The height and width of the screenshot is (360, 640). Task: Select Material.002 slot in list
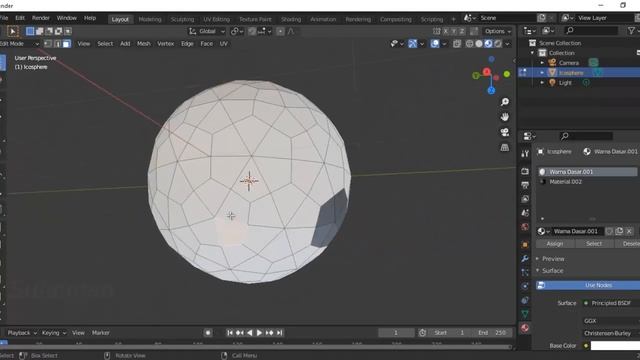588,182
